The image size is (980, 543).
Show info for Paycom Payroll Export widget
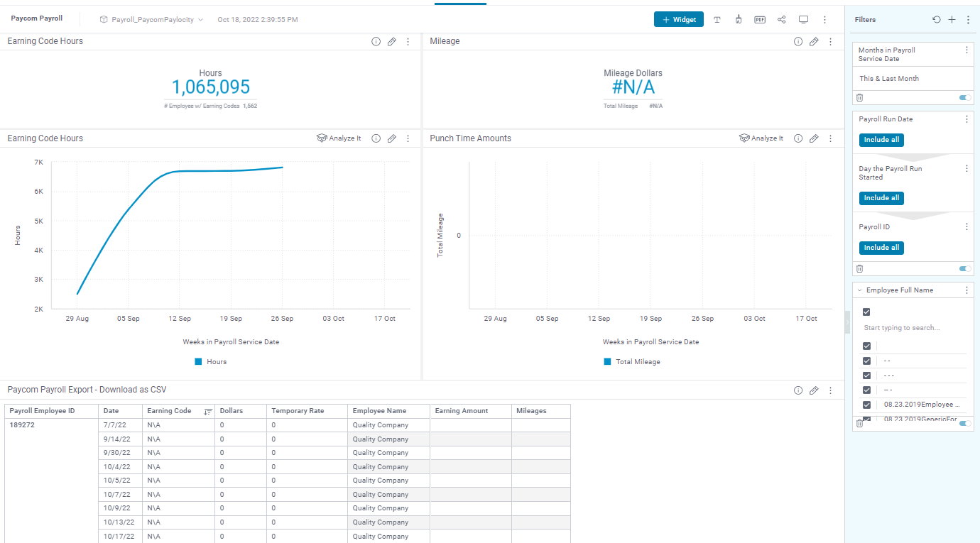(x=798, y=390)
